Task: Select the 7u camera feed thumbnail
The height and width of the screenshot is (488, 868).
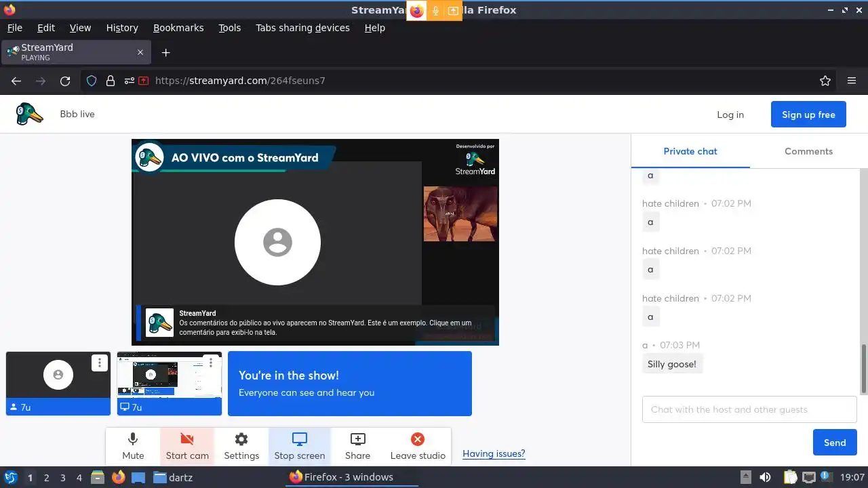Action: coord(58,383)
